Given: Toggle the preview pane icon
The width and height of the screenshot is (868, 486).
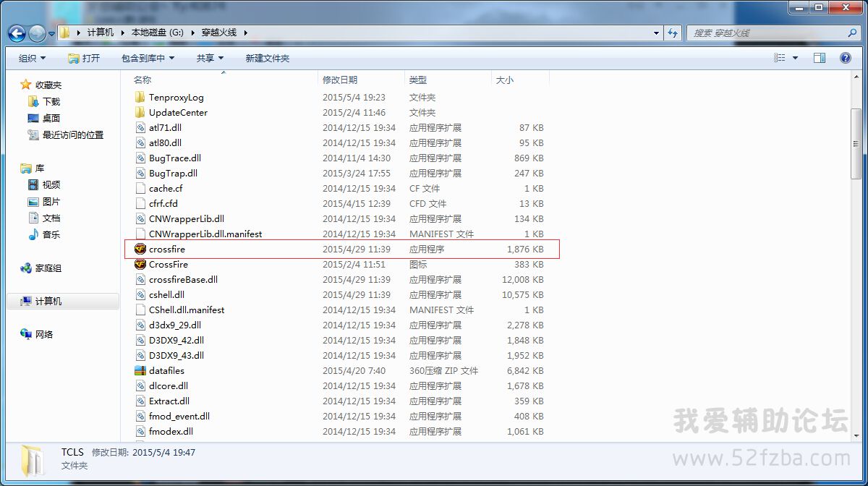Looking at the screenshot, I should (x=820, y=58).
